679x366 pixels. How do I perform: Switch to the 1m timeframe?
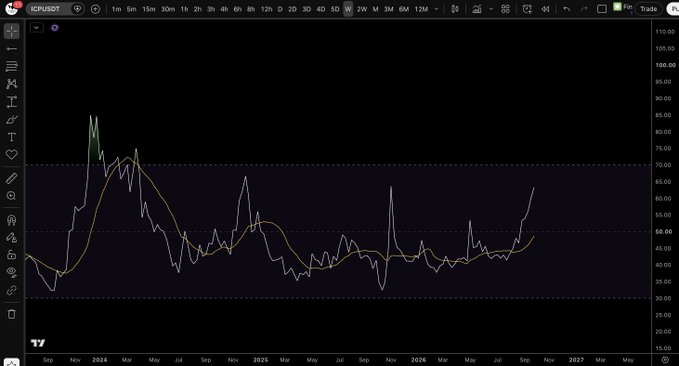[x=116, y=9]
